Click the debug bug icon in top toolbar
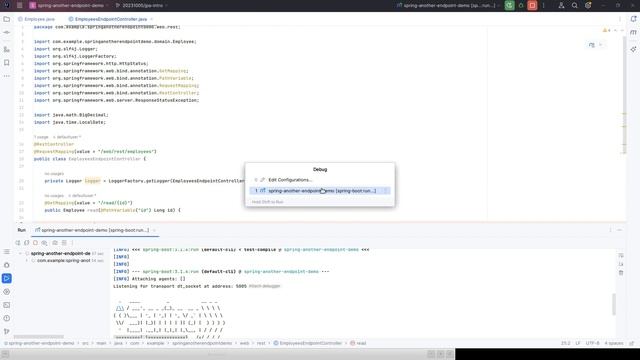Viewport: 640px width, 360px height. pos(521,6)
